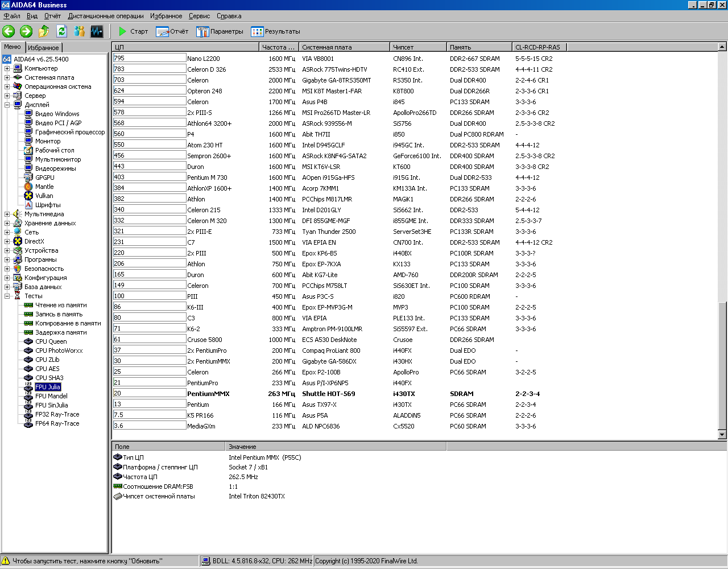Click the Параметры tools icon
Image resolution: width=728 pixels, height=569 pixels.
coord(202,31)
